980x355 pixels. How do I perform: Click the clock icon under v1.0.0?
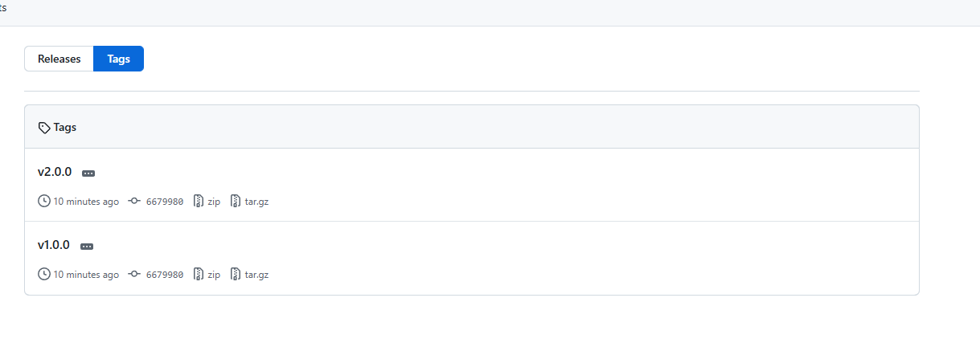(x=44, y=274)
